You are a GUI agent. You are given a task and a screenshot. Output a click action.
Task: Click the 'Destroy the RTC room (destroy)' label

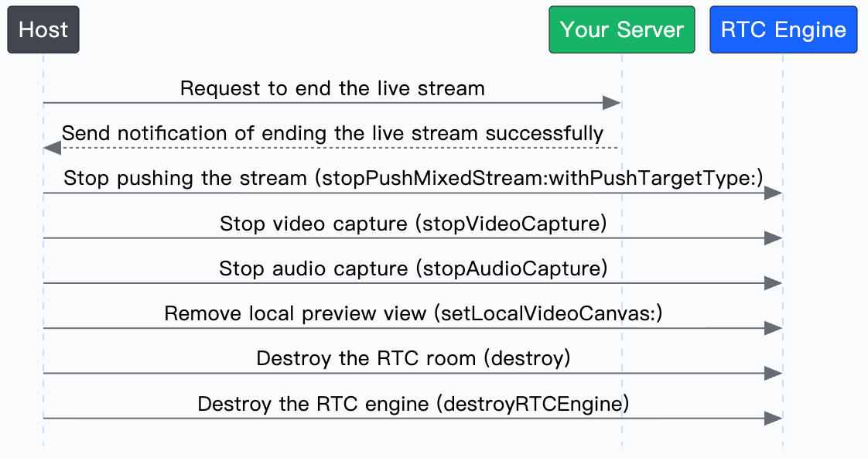(413, 358)
